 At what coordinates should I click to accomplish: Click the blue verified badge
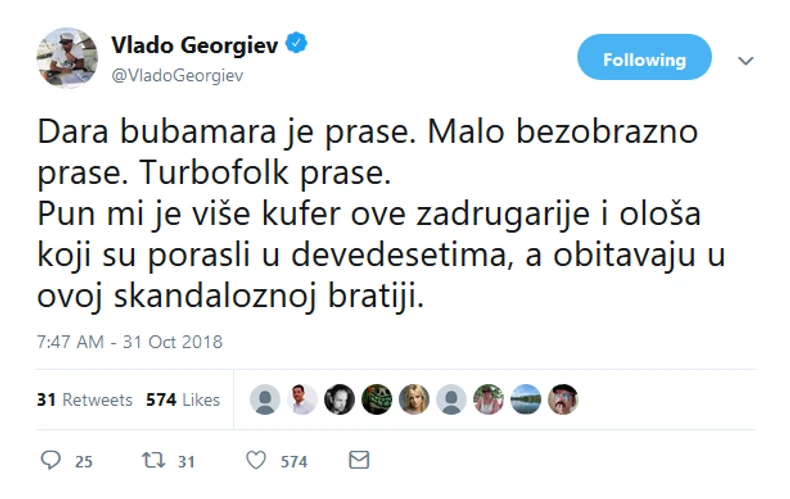click(x=297, y=44)
